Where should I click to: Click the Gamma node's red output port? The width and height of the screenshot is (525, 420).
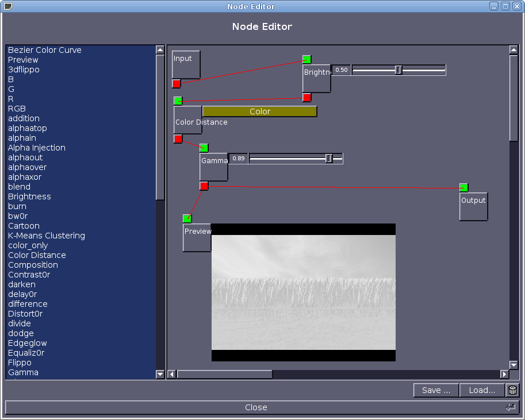(x=204, y=186)
